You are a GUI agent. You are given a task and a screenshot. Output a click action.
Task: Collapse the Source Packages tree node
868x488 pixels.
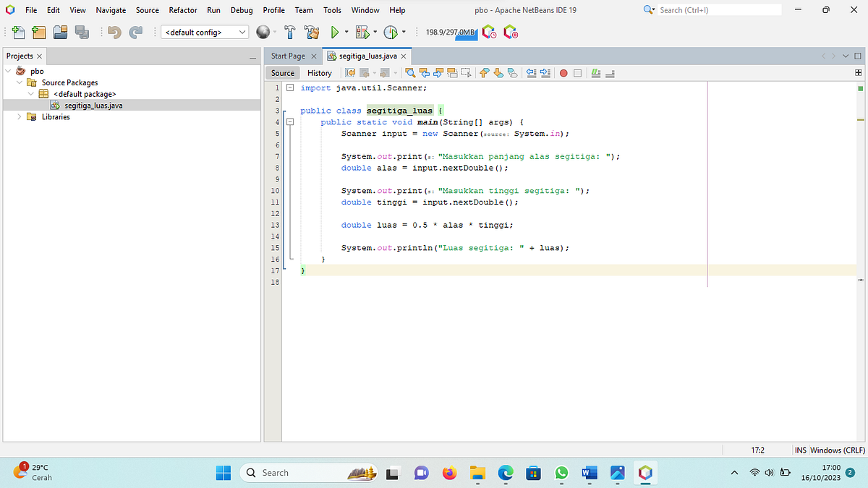(x=20, y=82)
